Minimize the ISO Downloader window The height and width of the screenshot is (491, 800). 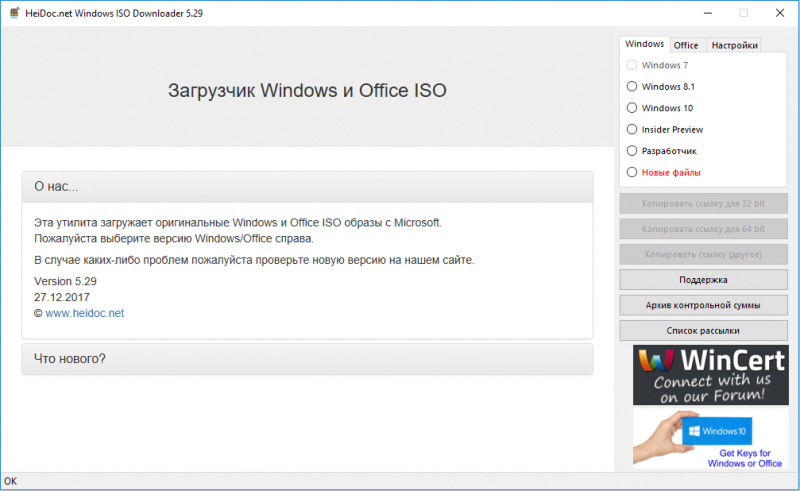pos(708,13)
